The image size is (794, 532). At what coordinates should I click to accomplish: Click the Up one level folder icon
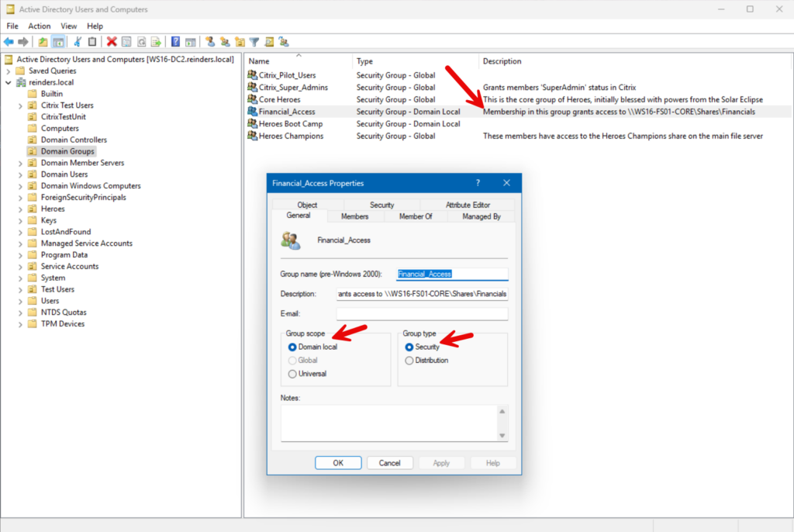click(43, 42)
